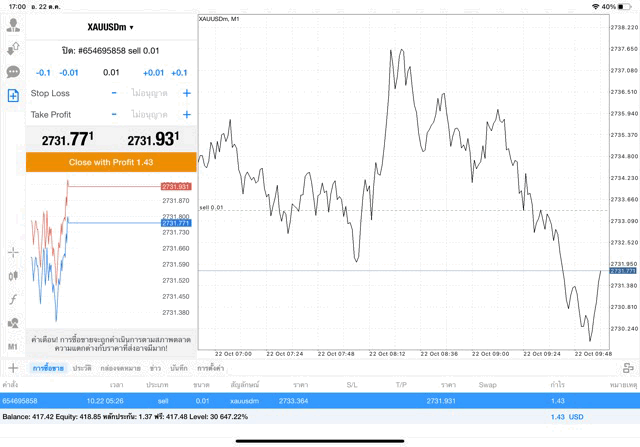The image size is (640, 447).
Task: Tap the plus icon beside bottom tabs
Action: coord(13,369)
